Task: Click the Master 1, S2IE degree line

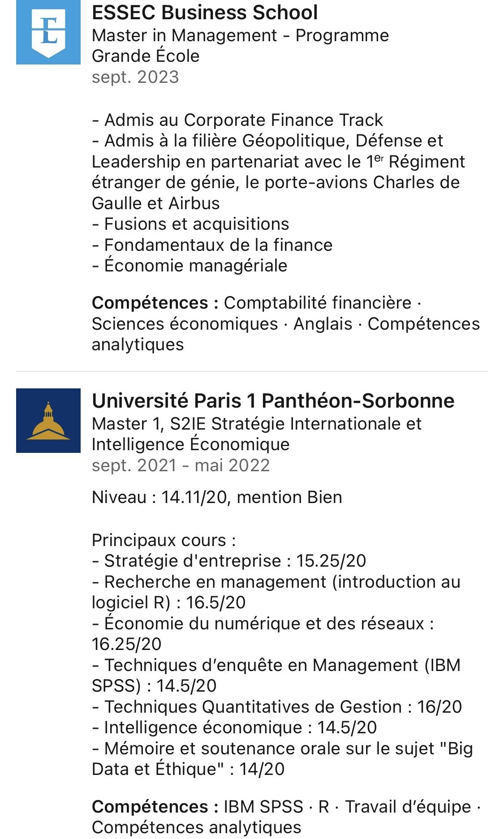Action: [256, 434]
